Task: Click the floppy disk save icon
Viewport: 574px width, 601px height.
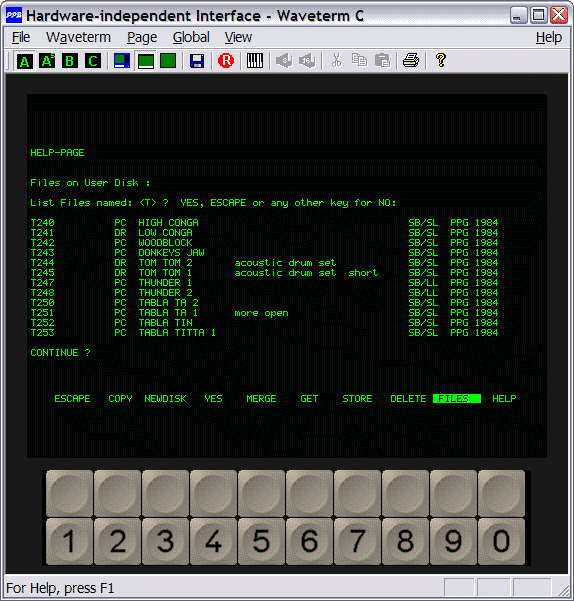Action: click(x=197, y=61)
